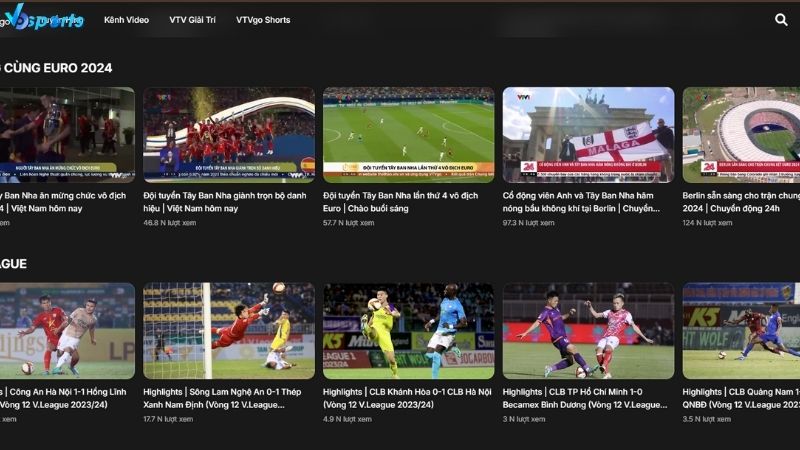Play the CLB Quảng Nam highlights thumbnail
Screen dimensions: 800x450
click(741, 331)
